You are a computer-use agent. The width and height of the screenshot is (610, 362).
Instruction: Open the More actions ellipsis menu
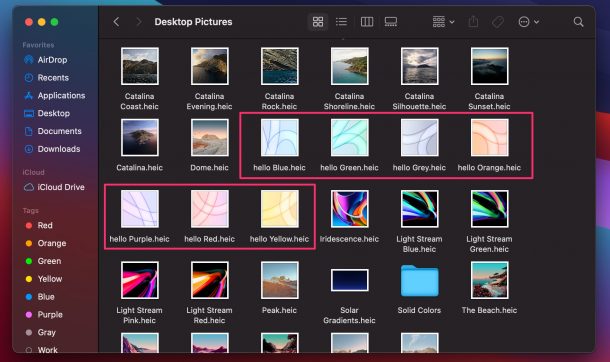click(528, 22)
